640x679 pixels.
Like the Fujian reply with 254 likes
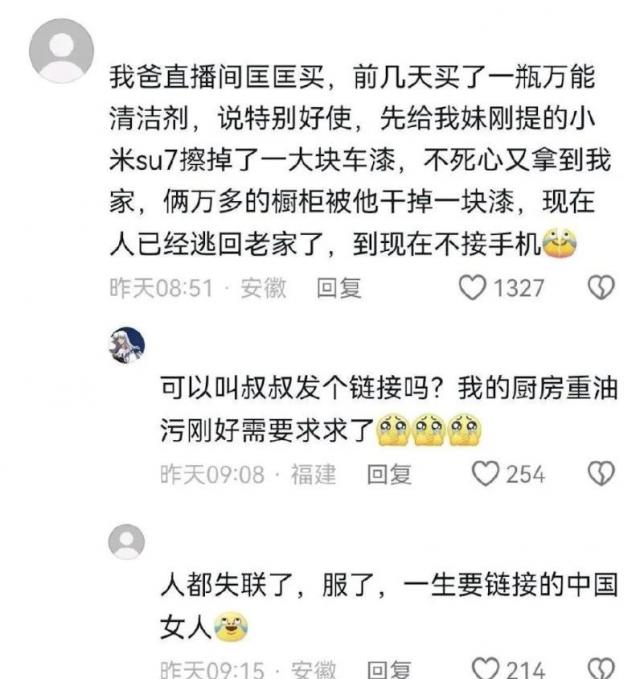tap(485, 473)
